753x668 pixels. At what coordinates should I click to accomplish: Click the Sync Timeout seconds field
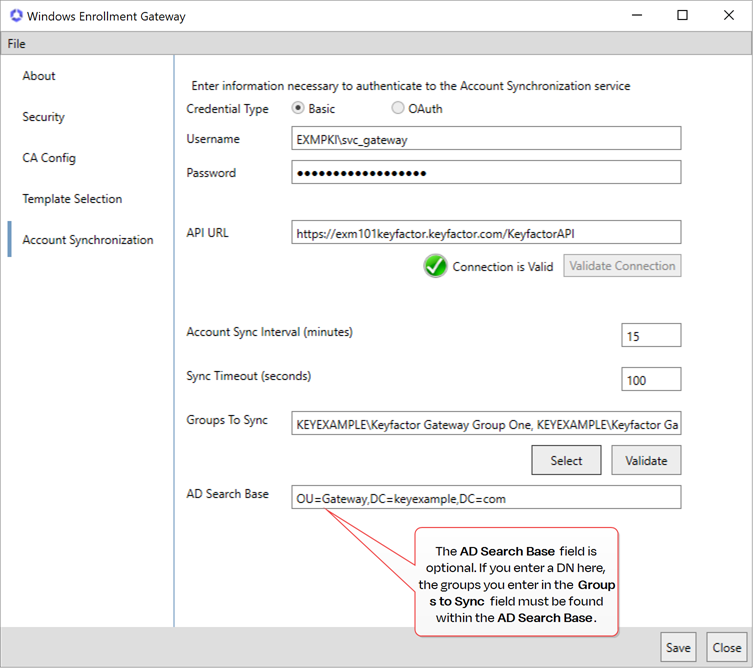click(x=650, y=380)
